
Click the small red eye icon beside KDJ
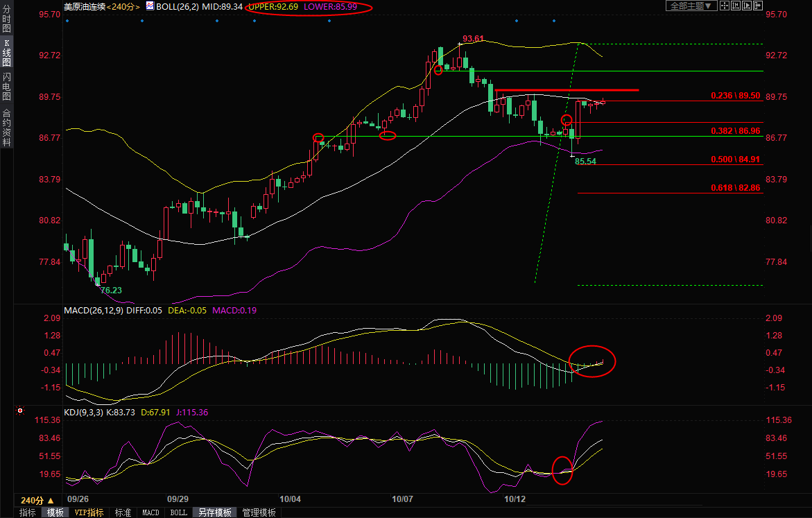pyautogui.click(x=21, y=411)
